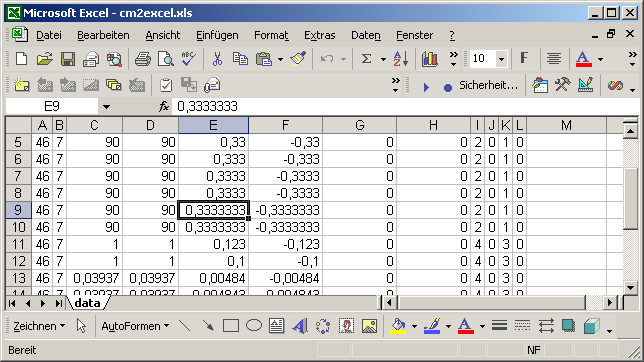
Task: Open Print Preview
Action: pos(166,59)
